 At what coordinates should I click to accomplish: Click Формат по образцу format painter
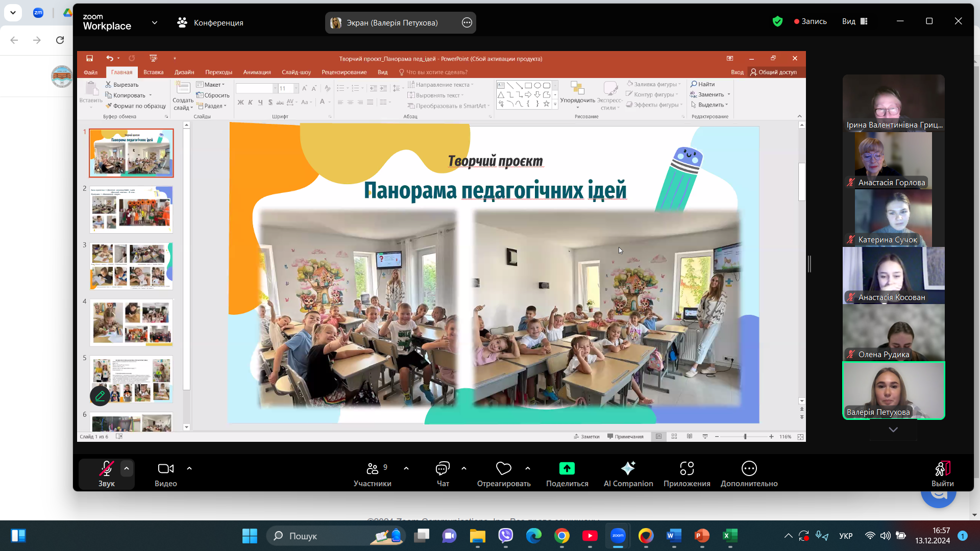[135, 106]
